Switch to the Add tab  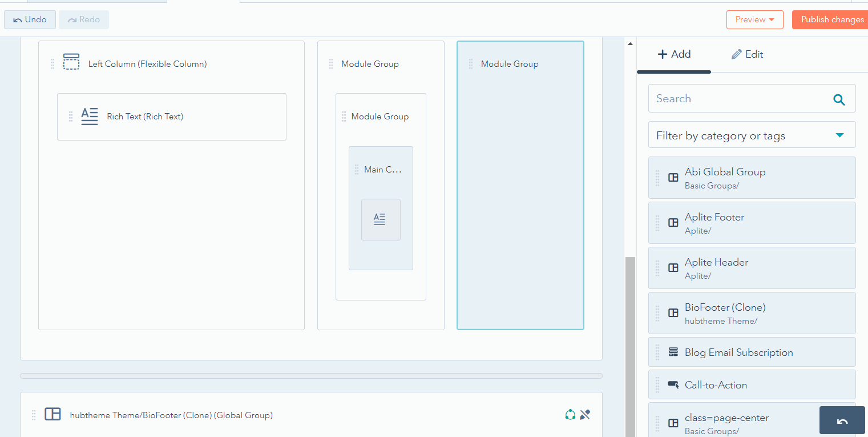pyautogui.click(x=674, y=54)
